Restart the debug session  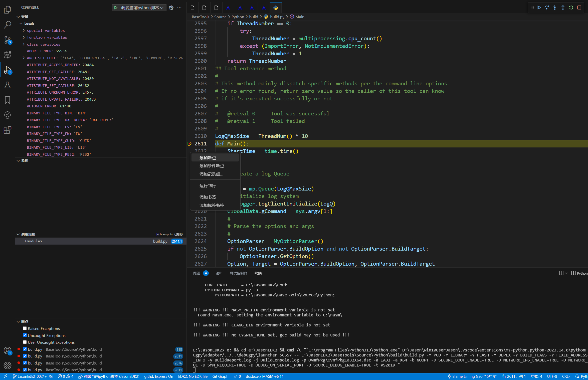pos(571,8)
